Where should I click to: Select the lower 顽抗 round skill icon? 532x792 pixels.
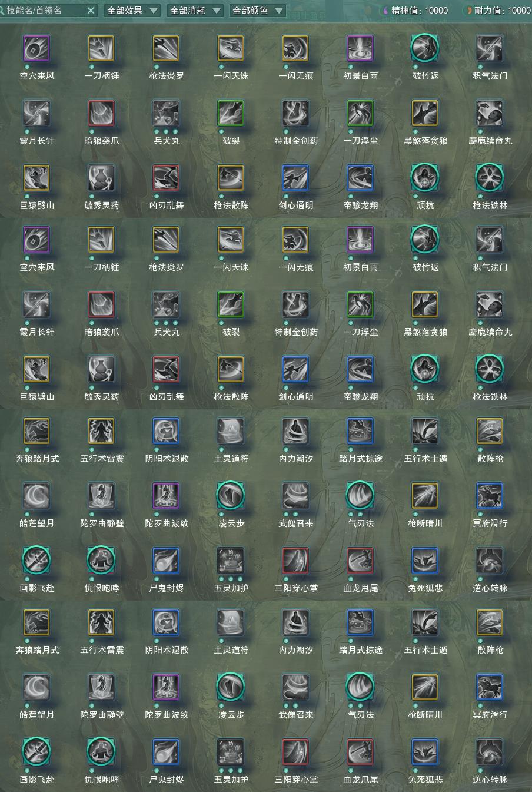(x=425, y=369)
